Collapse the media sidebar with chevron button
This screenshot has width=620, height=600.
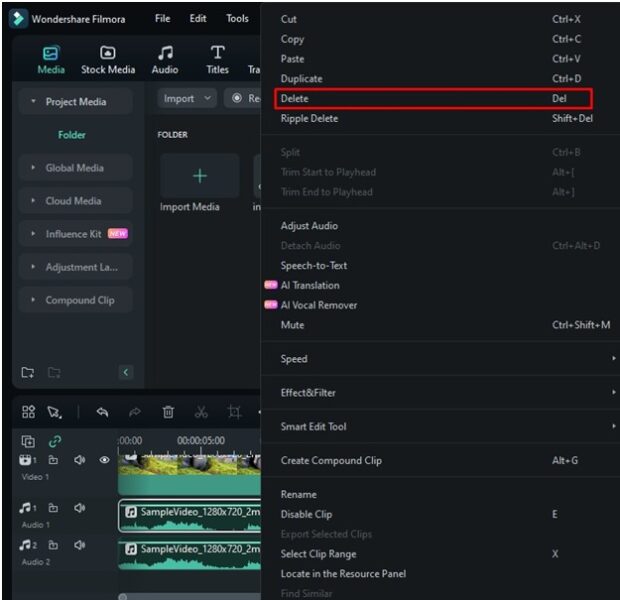point(125,373)
